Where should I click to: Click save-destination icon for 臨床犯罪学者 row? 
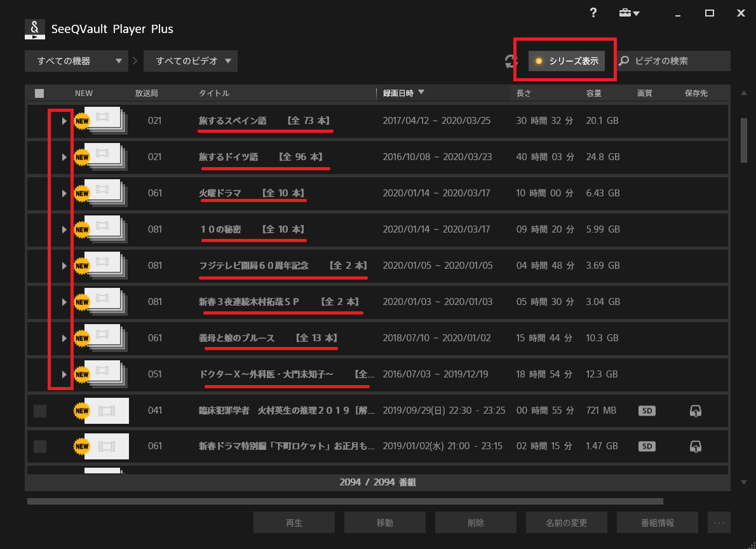695,410
